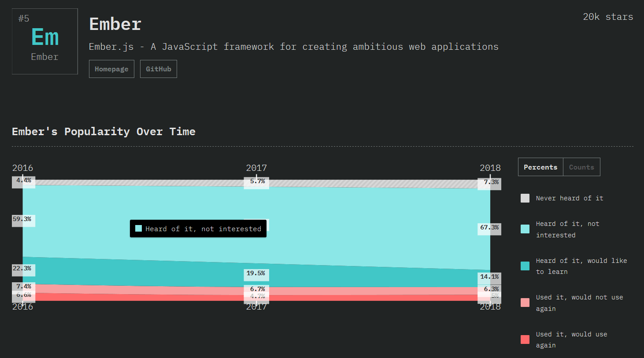Click 'Used it, would use again' legend swatch

click(x=525, y=340)
